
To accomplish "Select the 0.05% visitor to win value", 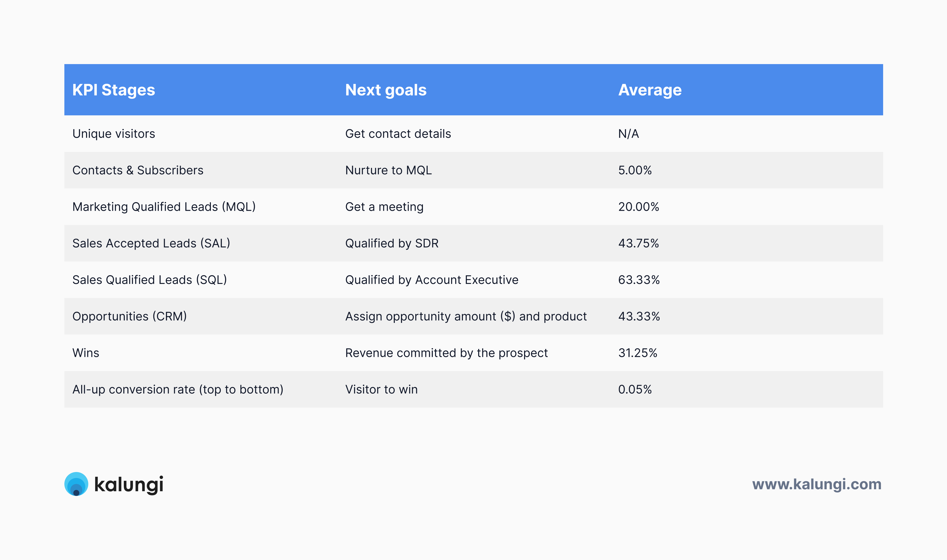I will coord(635,389).
